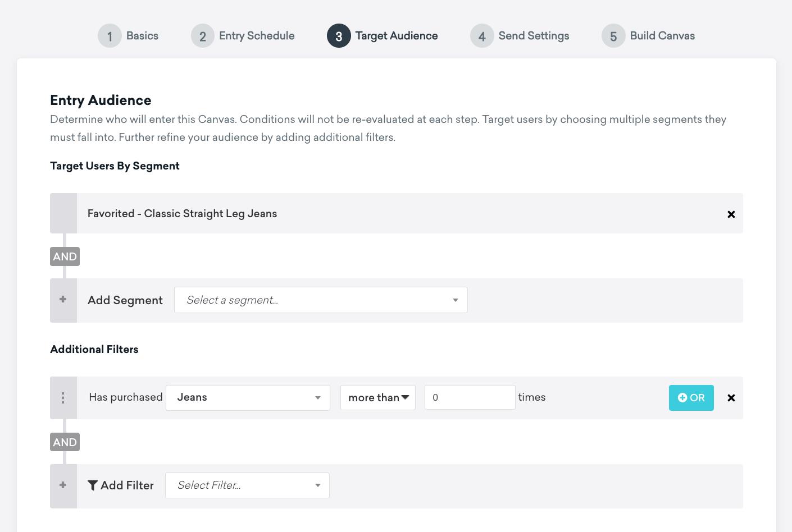Open the Jeans product dropdown
Screen dimensions: 792x532
(248, 398)
